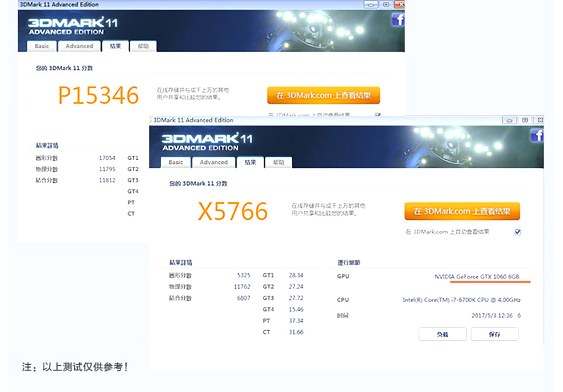Viewport: 563px width, 392px height.
Task: Click PT frame rate 37.34
Action: pyautogui.click(x=296, y=320)
